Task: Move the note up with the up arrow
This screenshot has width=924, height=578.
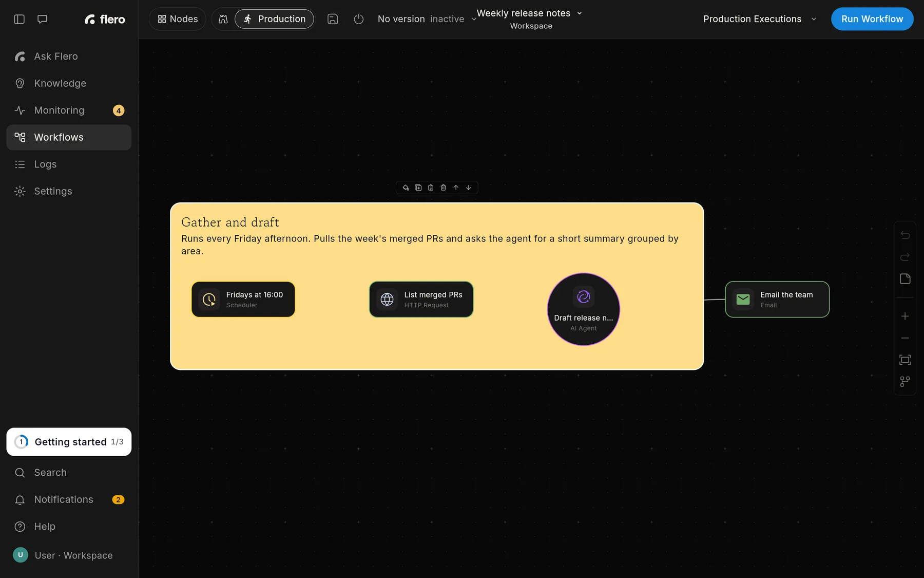Action: pyautogui.click(x=456, y=188)
